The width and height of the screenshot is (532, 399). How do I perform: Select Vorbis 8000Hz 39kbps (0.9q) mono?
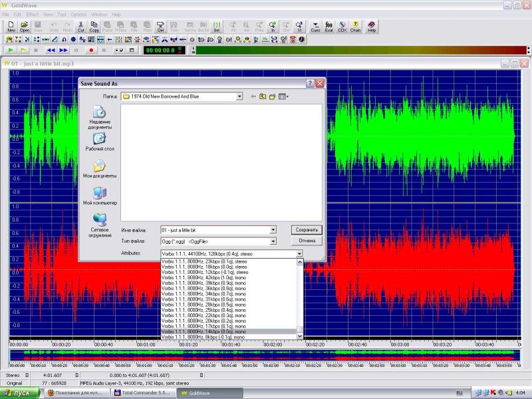[x=229, y=283]
